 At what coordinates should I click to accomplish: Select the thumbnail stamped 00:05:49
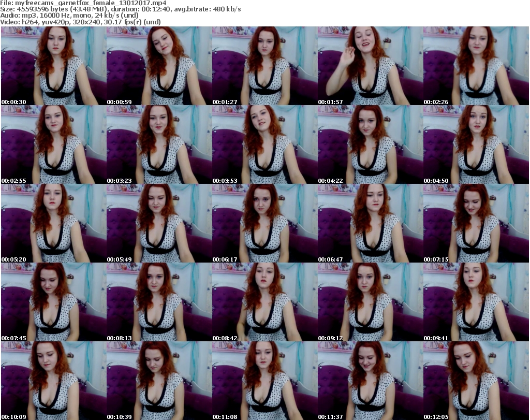point(159,224)
